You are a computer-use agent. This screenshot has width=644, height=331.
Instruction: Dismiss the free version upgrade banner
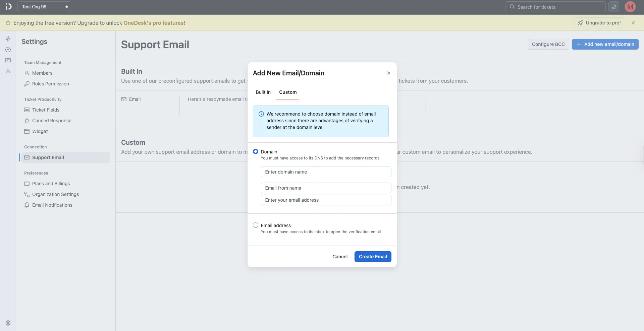click(633, 22)
